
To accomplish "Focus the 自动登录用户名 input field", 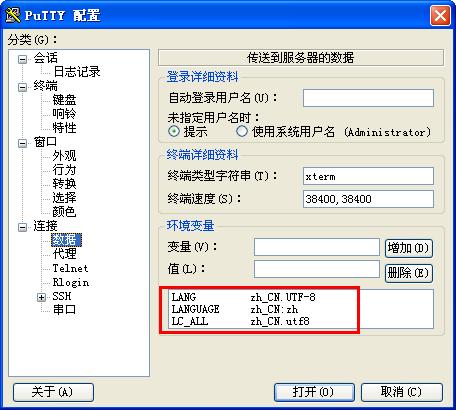I will [x=368, y=98].
